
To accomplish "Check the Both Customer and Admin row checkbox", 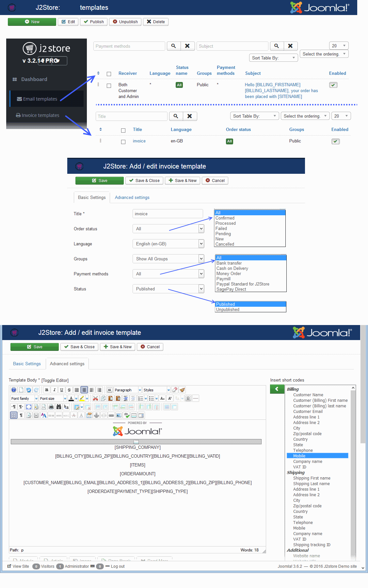I will tap(109, 86).
